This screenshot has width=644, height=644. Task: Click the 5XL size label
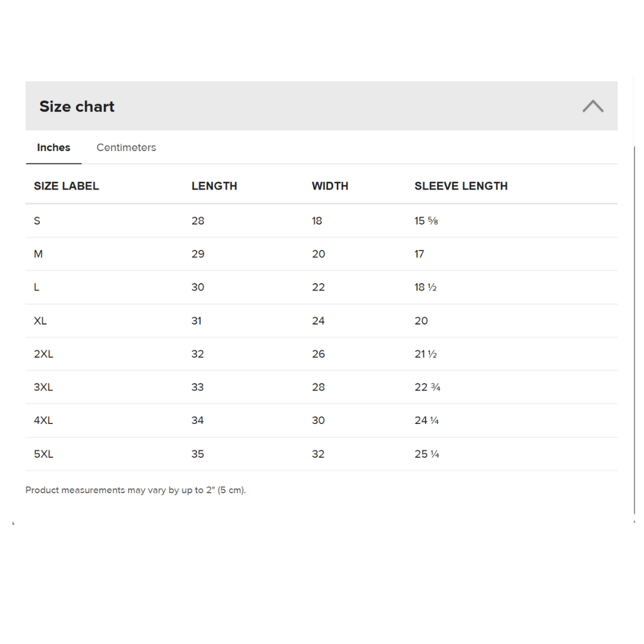click(x=44, y=454)
